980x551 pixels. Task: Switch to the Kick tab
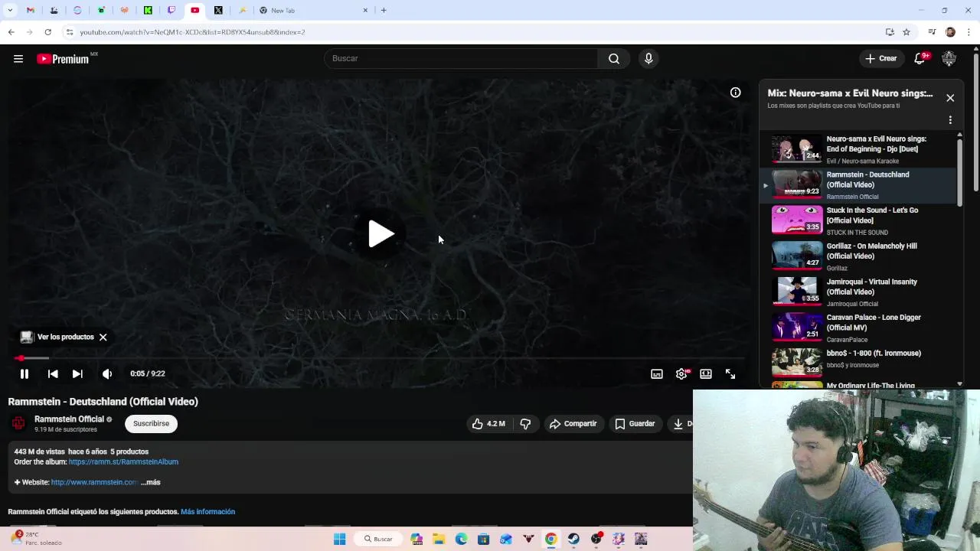click(x=148, y=10)
